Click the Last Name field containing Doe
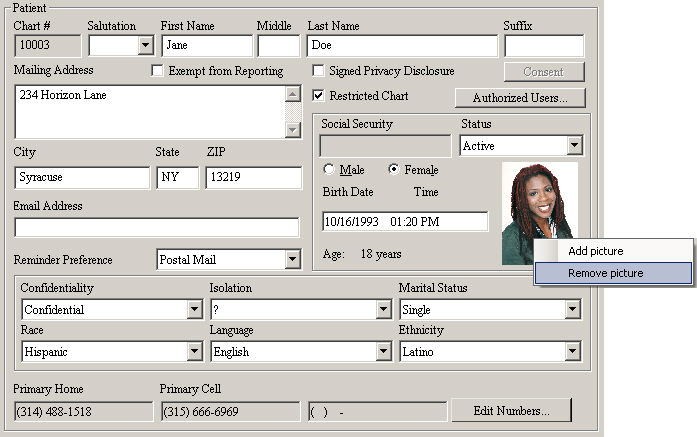The image size is (697, 437). point(401,46)
